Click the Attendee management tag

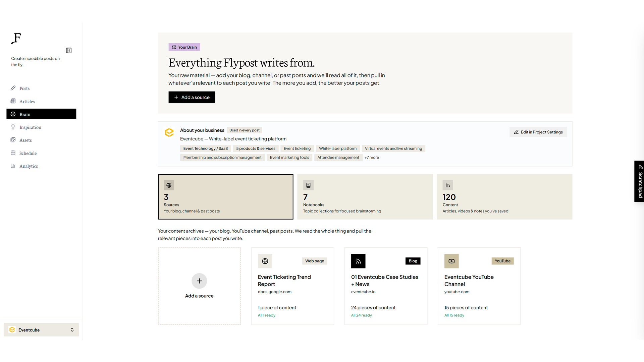tap(338, 158)
